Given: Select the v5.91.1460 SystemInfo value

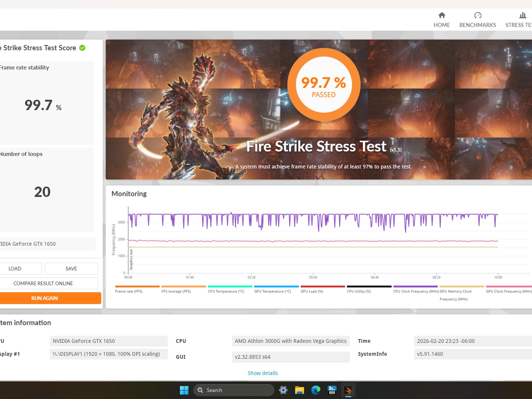Looking at the screenshot, I should [473, 354].
